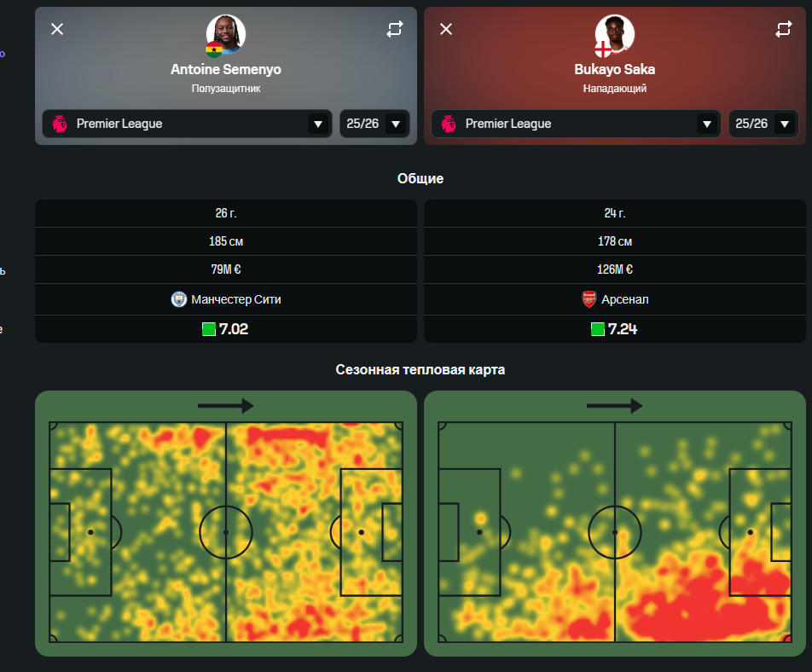Click the England flag badge on Saka
This screenshot has height=672, width=812.
tap(603, 49)
